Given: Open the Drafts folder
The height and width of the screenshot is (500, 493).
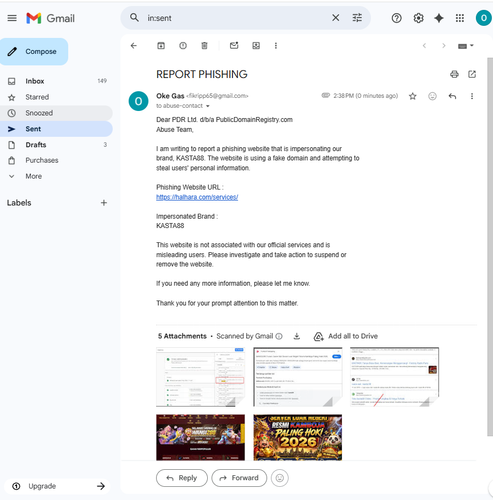Looking at the screenshot, I should coord(56,145).
